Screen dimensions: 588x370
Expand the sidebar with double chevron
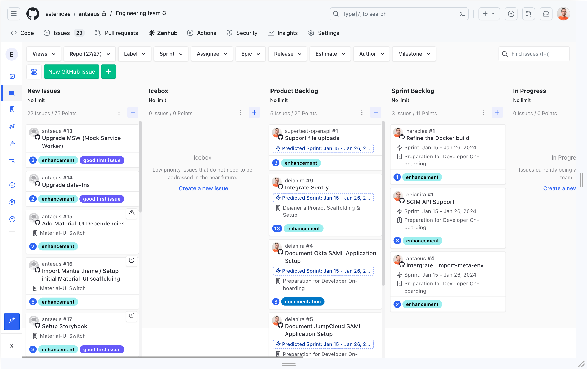click(12, 346)
